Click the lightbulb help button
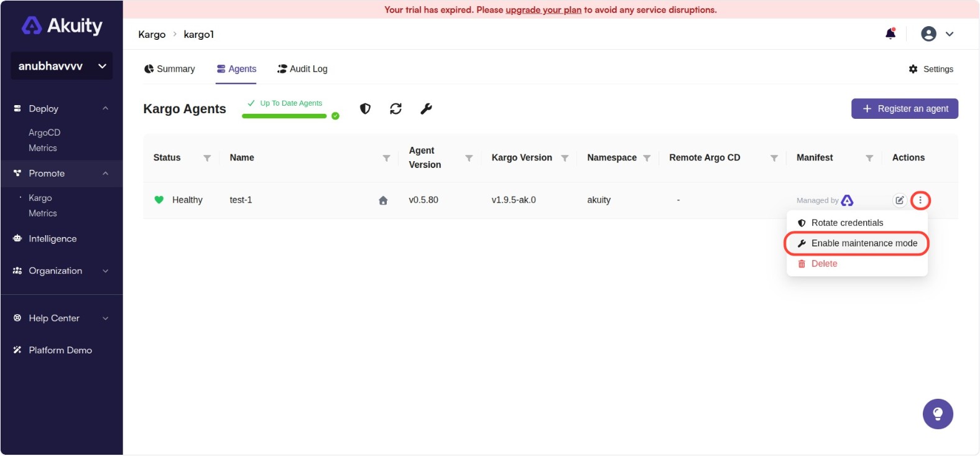Image resolution: width=980 pixels, height=456 pixels. (x=938, y=414)
